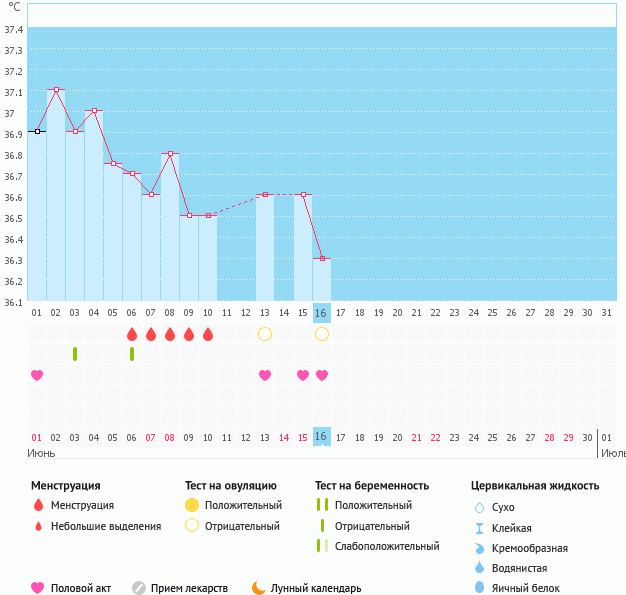
Task: Click the Кремообразная legend label
Action: [531, 548]
